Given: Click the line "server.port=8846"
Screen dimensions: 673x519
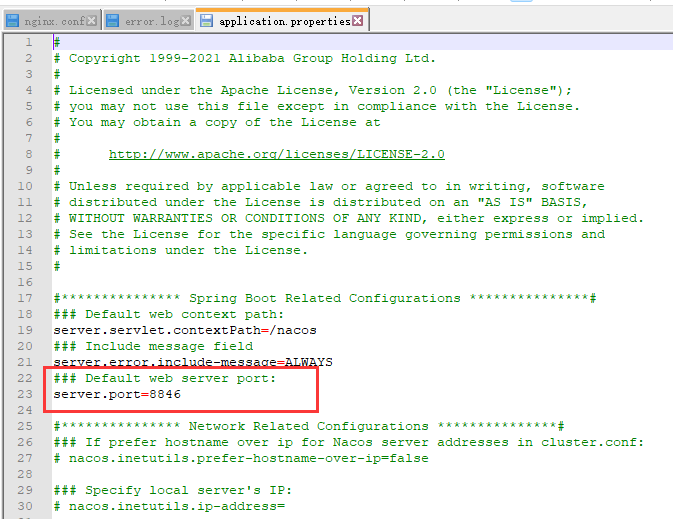Looking at the screenshot, I should click(x=117, y=394).
